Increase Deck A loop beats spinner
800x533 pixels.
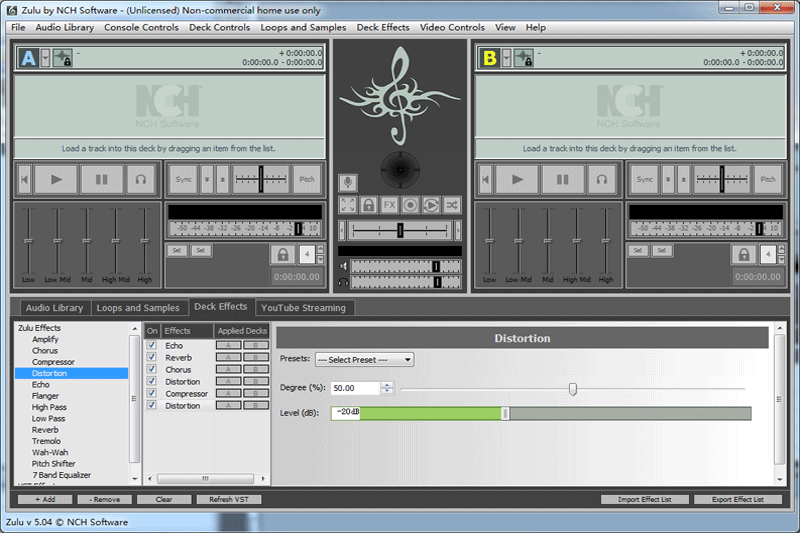coord(320,249)
